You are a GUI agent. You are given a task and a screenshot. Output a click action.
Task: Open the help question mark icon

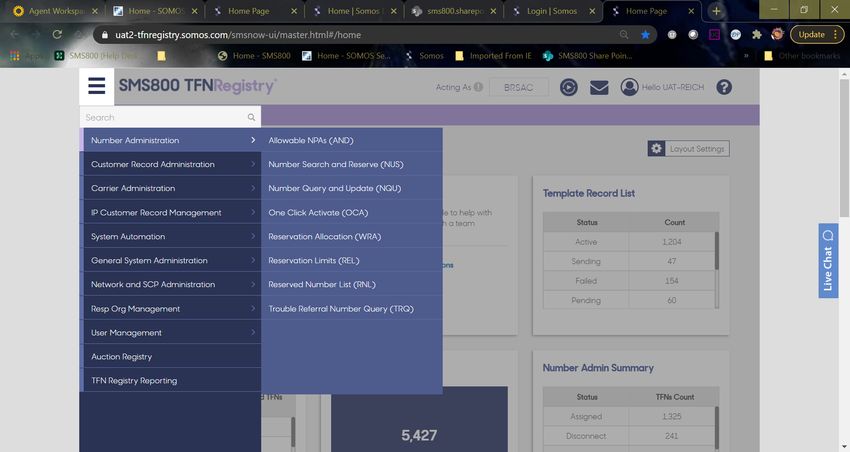tap(724, 87)
